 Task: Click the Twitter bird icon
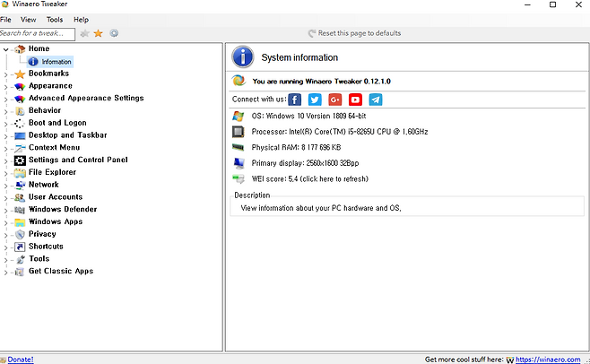coord(315,100)
